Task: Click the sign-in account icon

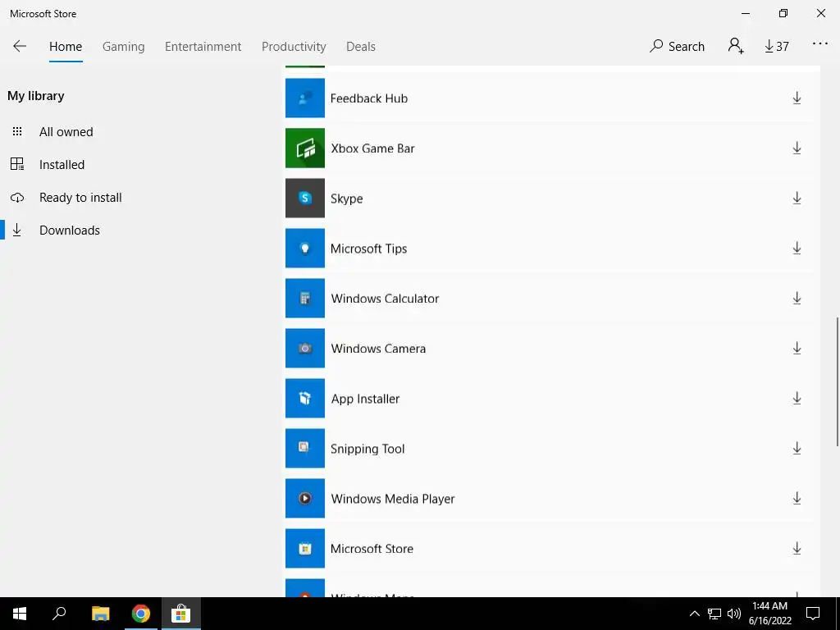Action: point(736,46)
